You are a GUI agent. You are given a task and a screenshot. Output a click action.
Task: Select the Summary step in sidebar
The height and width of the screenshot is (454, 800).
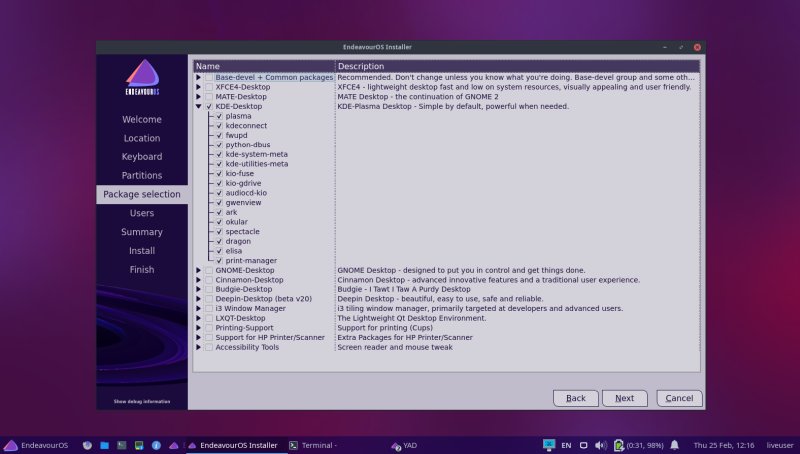tap(142, 232)
